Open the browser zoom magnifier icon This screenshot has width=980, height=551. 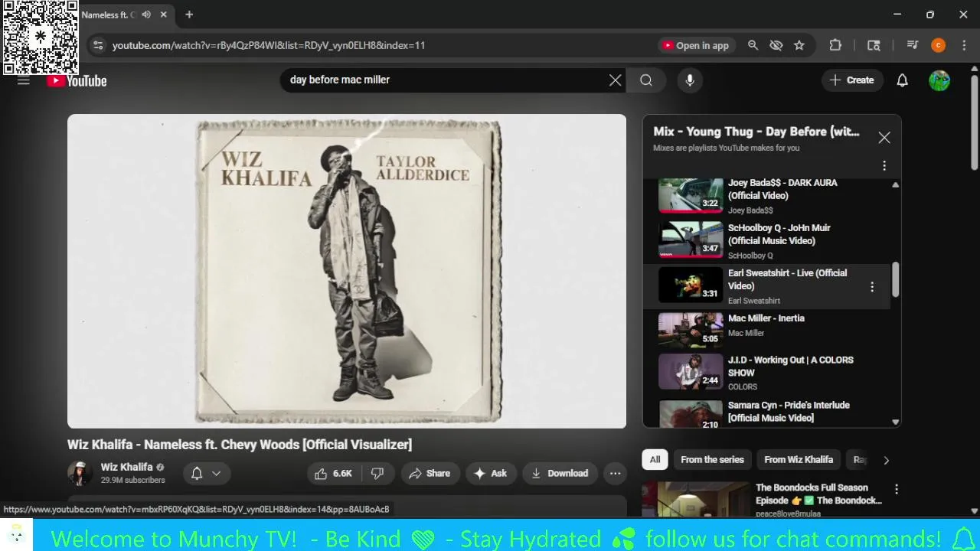pyautogui.click(x=753, y=45)
